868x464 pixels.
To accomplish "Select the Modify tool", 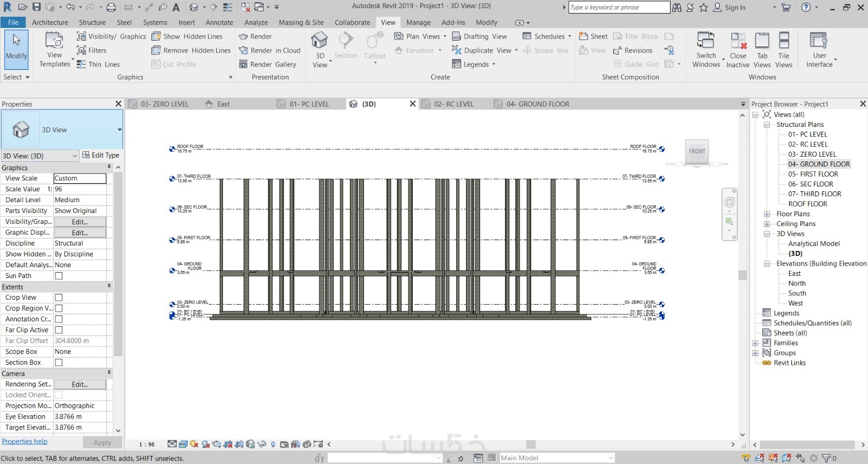I will click(16, 49).
